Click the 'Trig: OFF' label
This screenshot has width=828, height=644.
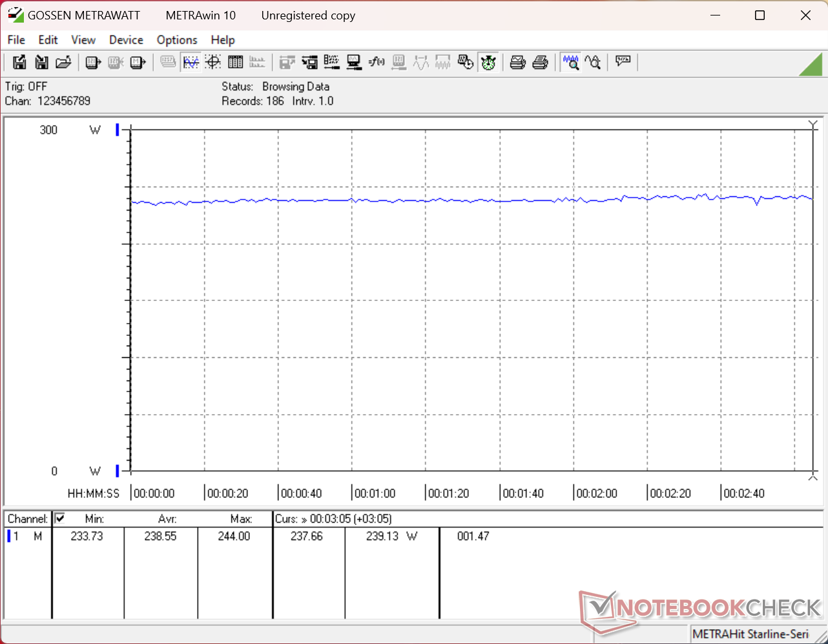[26, 87]
